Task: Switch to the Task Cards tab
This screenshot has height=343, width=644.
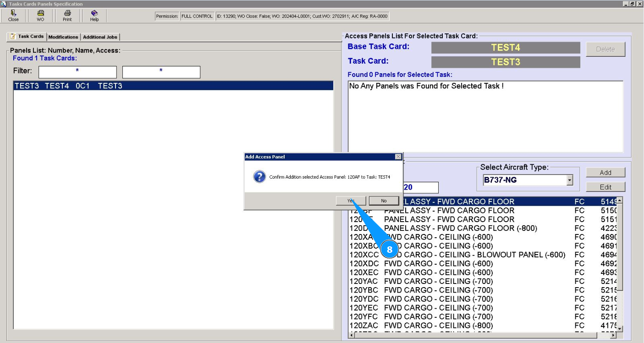Action: point(27,37)
